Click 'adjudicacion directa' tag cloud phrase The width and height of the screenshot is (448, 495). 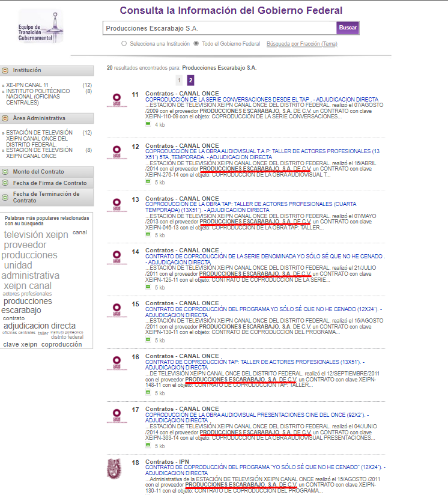(x=40, y=326)
